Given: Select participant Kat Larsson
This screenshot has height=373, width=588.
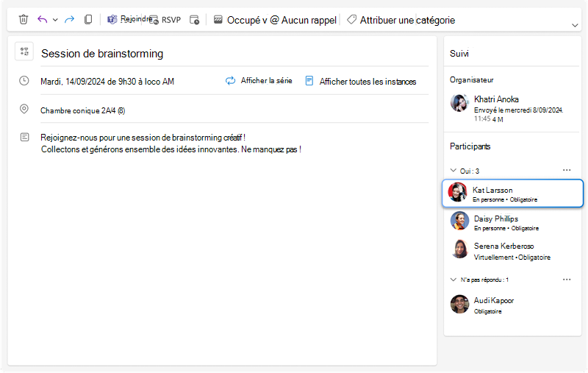Looking at the screenshot, I should pos(512,193).
